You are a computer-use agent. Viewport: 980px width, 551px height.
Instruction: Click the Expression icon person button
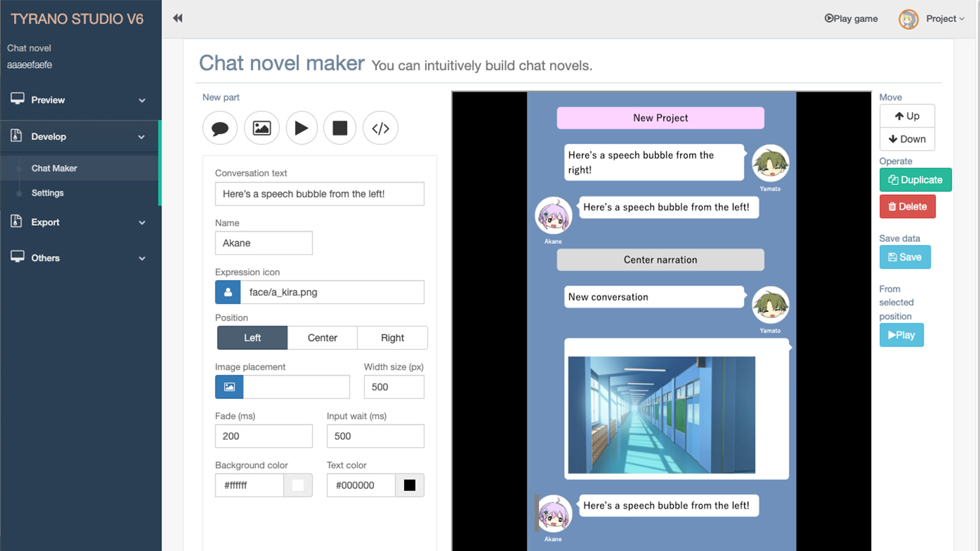point(227,292)
